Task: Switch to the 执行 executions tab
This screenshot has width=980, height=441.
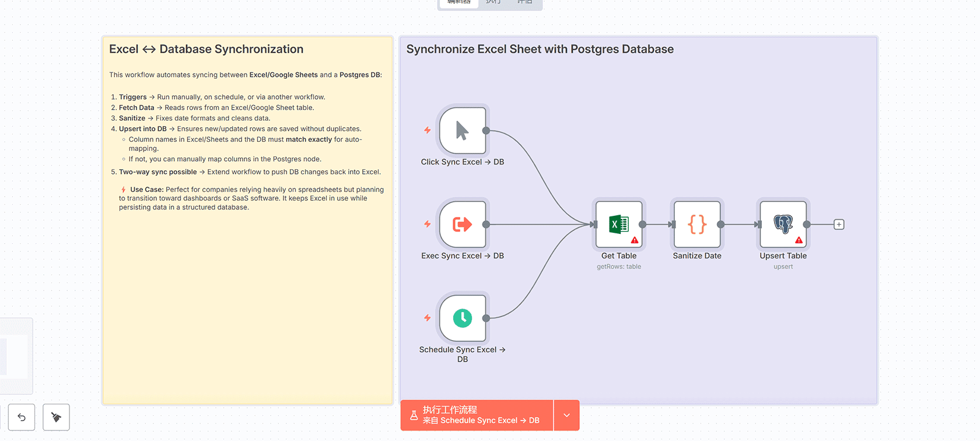Action: click(494, 2)
